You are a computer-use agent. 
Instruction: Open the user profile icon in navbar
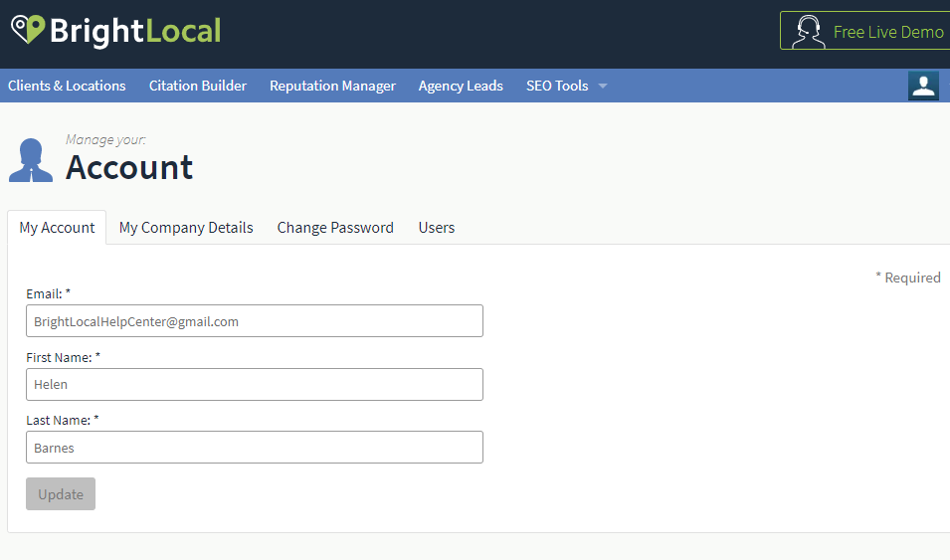click(x=923, y=86)
